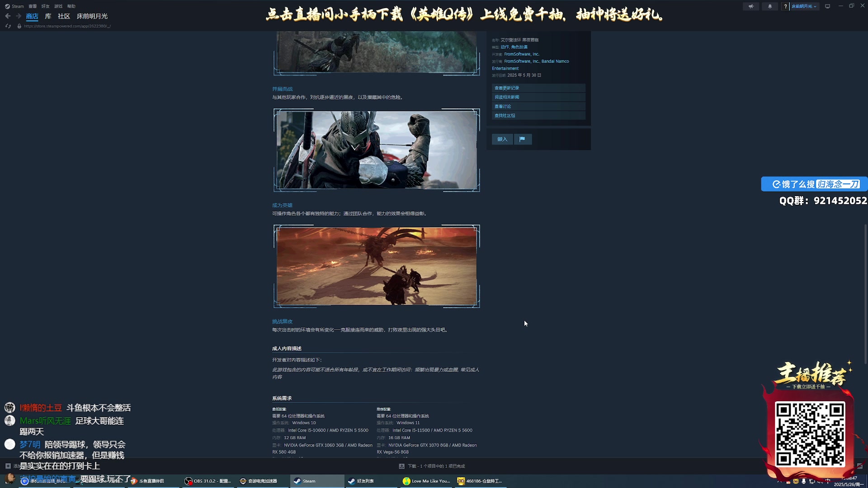Click the minimum OS value Windows 10

click(304, 423)
